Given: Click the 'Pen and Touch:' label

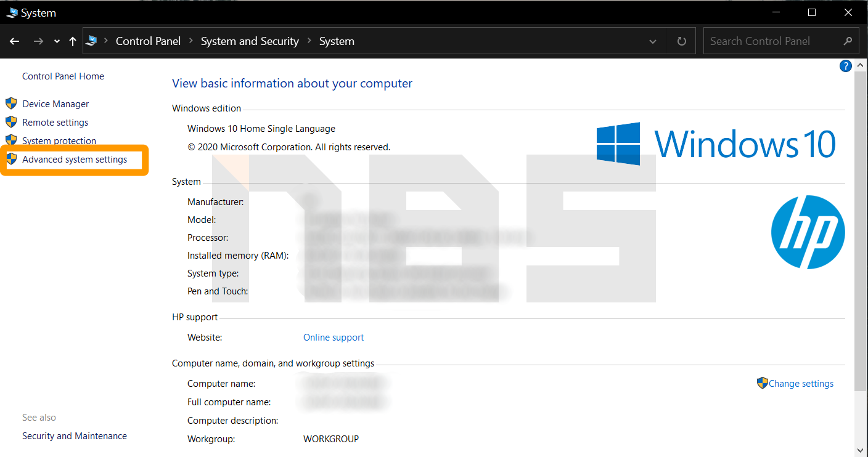Looking at the screenshot, I should click(218, 291).
